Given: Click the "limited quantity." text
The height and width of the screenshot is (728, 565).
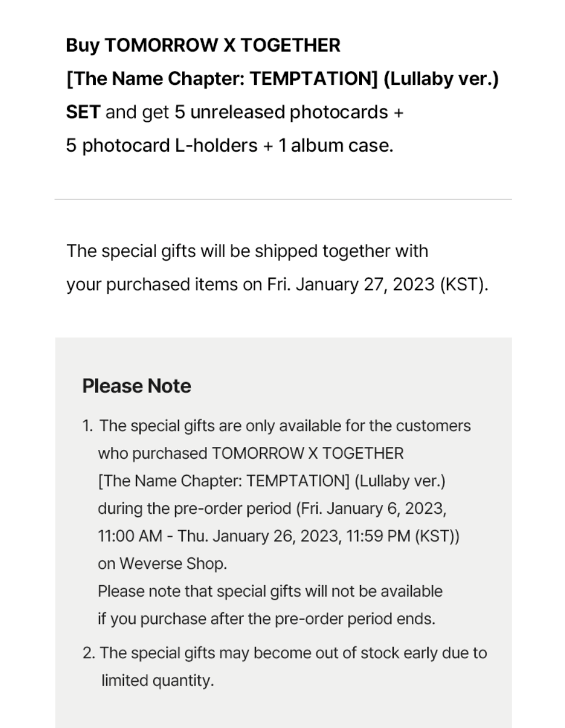Looking at the screenshot, I should point(157,680).
